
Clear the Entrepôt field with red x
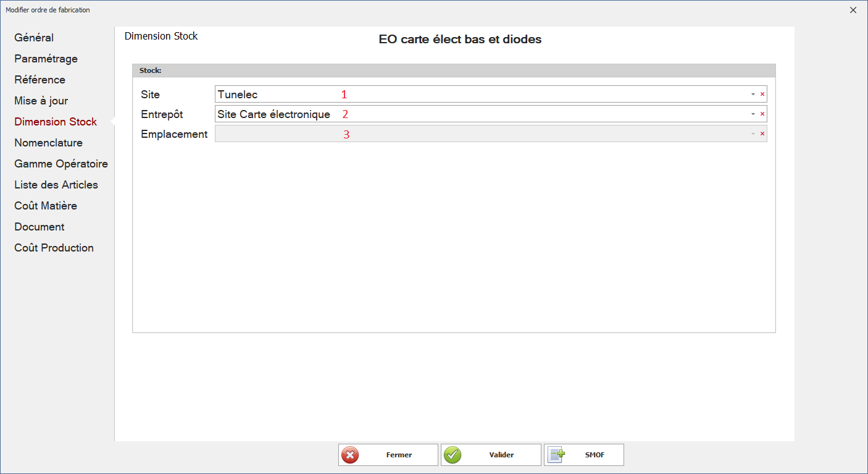[x=762, y=114]
